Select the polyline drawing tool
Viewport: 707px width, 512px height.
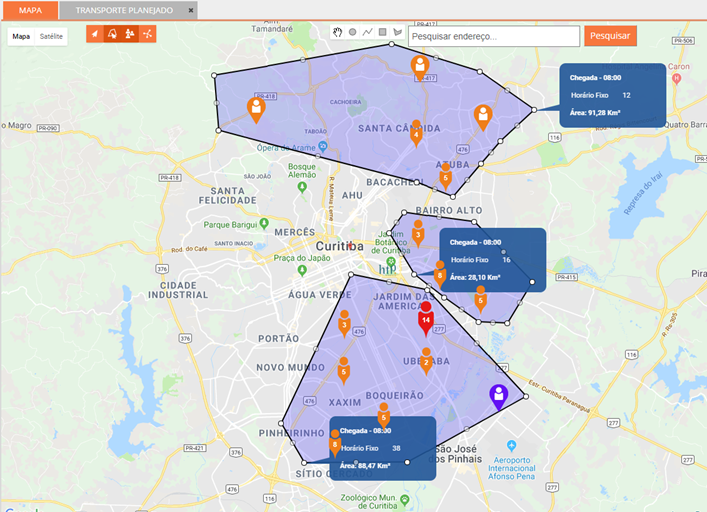[x=367, y=32]
